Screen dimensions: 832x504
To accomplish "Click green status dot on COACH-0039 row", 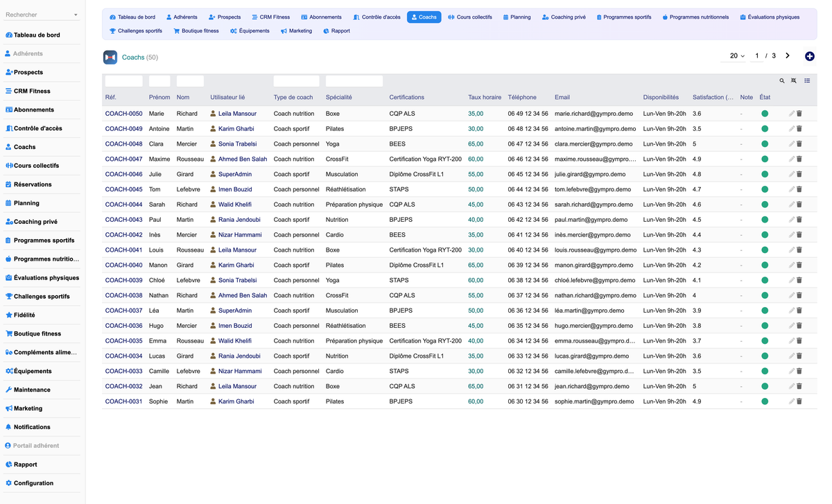I will (x=765, y=280).
